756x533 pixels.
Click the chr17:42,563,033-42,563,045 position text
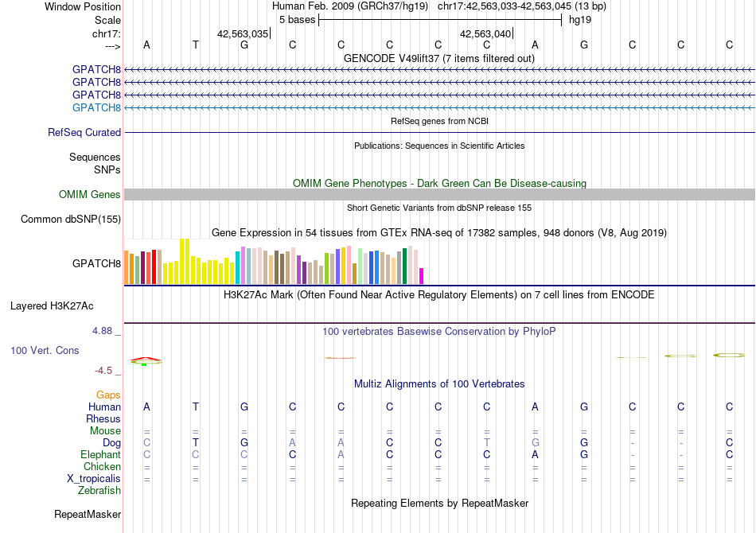point(505,6)
